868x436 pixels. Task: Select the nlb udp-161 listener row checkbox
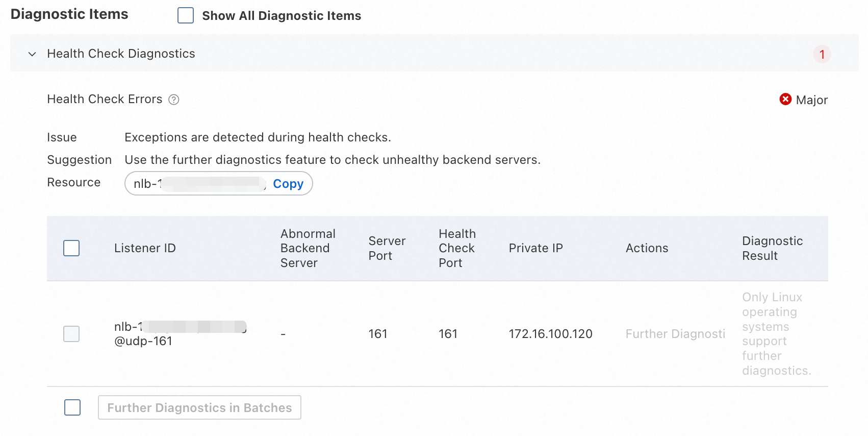(x=71, y=334)
